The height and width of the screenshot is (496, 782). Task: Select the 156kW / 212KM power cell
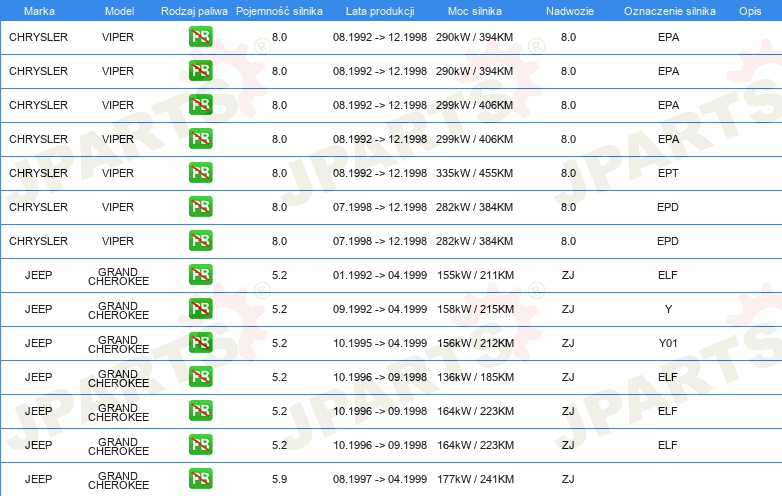click(x=475, y=343)
